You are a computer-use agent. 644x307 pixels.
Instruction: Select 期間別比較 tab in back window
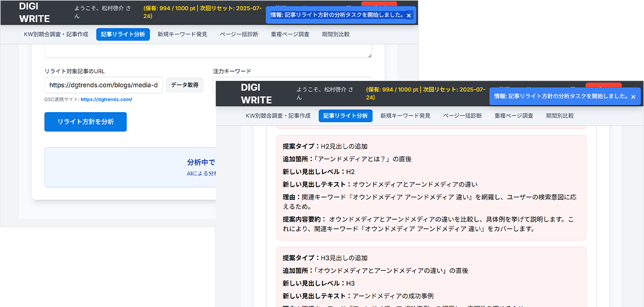tap(336, 34)
